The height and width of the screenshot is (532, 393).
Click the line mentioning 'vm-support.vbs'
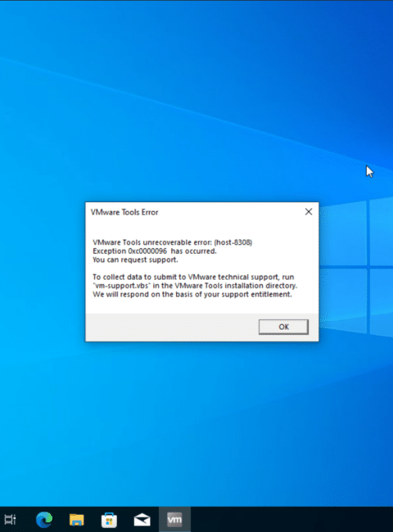(195, 286)
